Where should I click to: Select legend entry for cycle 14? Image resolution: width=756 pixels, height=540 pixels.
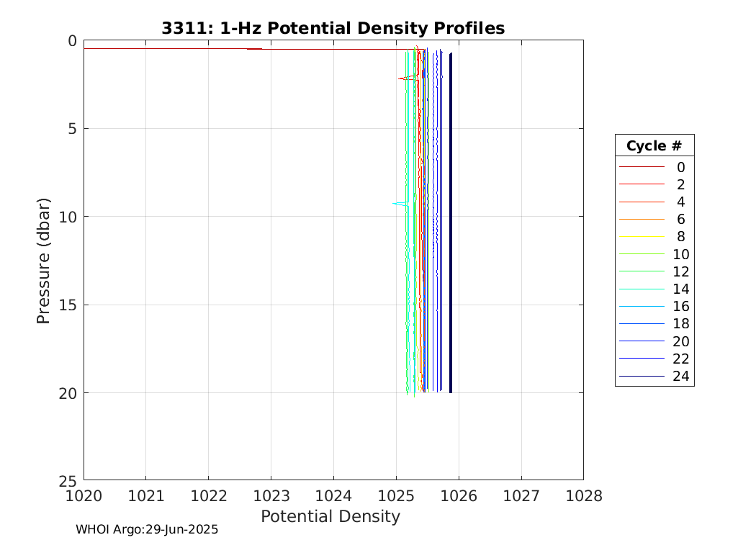click(x=654, y=289)
